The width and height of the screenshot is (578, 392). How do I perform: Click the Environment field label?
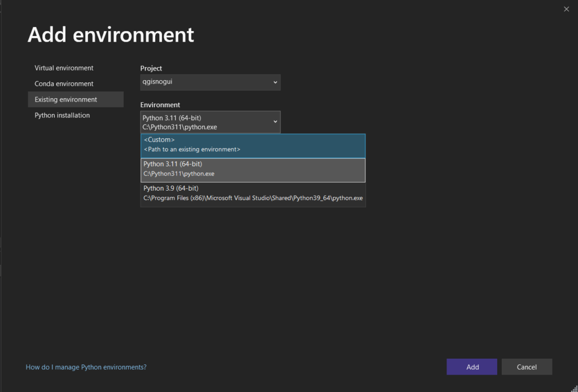pos(160,105)
